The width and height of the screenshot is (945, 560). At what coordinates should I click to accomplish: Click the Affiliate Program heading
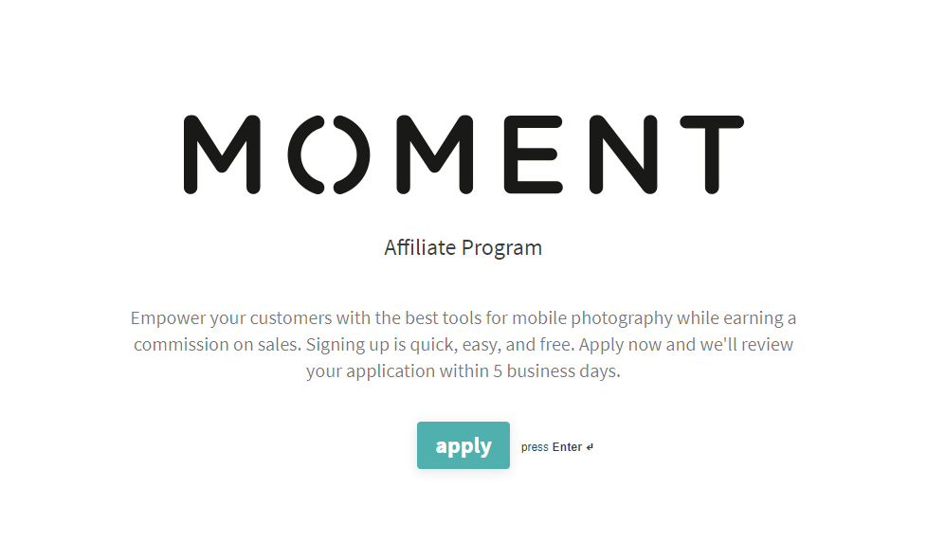463,247
